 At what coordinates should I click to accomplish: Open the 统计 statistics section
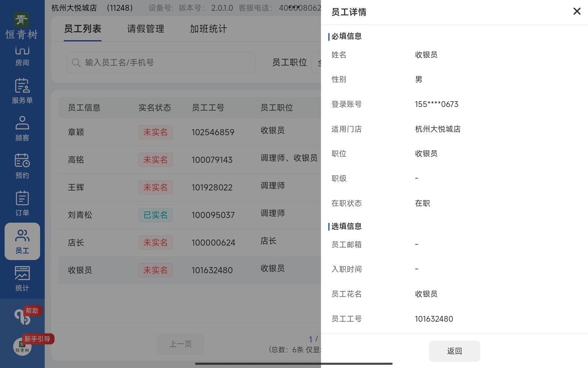tap(22, 279)
